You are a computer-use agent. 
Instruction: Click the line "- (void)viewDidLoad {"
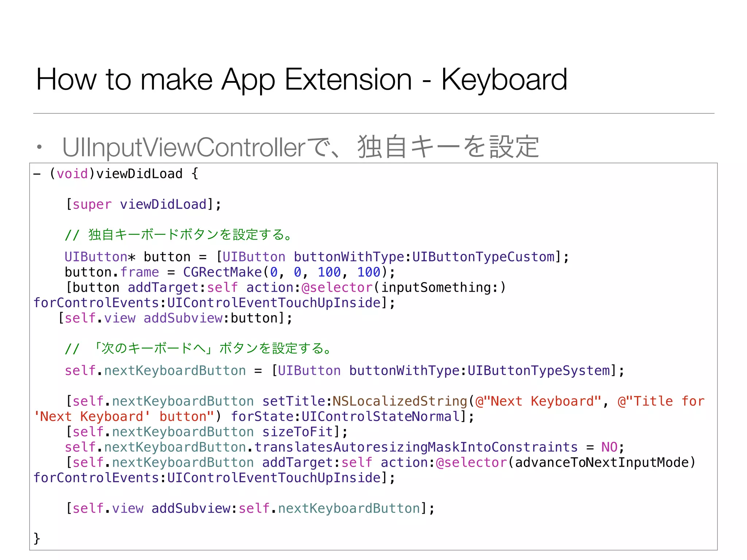(x=116, y=174)
